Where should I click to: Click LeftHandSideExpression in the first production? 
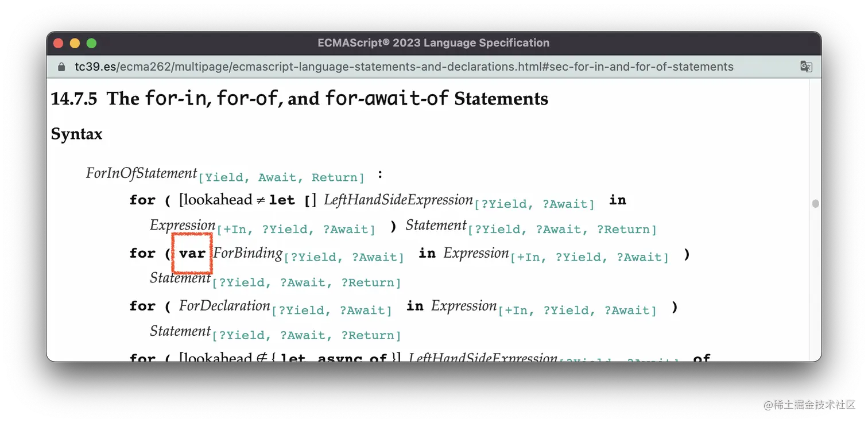(398, 200)
